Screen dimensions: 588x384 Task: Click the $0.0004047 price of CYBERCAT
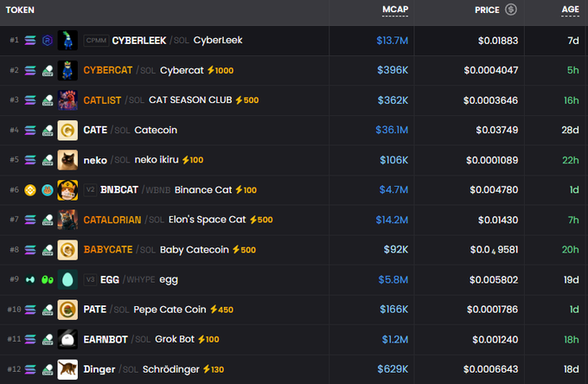pos(491,71)
